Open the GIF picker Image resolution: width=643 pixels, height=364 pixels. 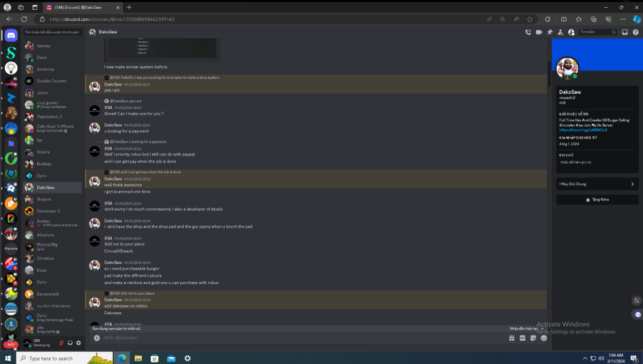[x=522, y=338]
